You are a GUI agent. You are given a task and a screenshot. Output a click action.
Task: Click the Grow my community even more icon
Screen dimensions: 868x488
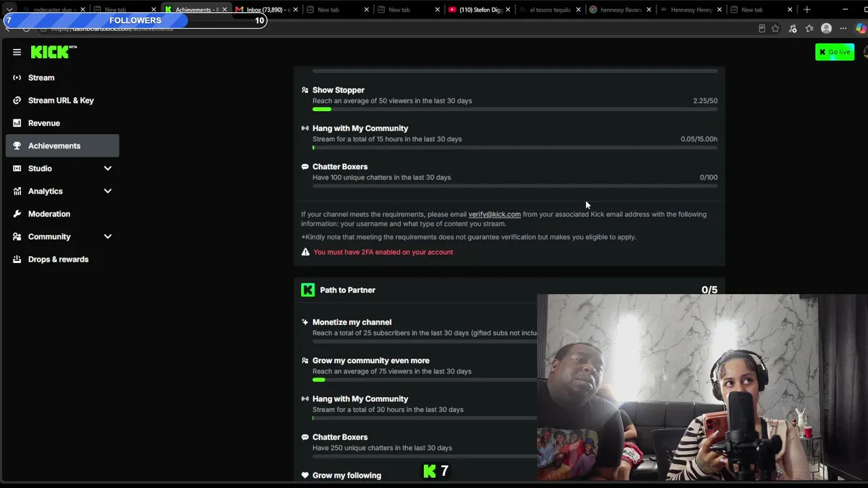click(x=305, y=361)
